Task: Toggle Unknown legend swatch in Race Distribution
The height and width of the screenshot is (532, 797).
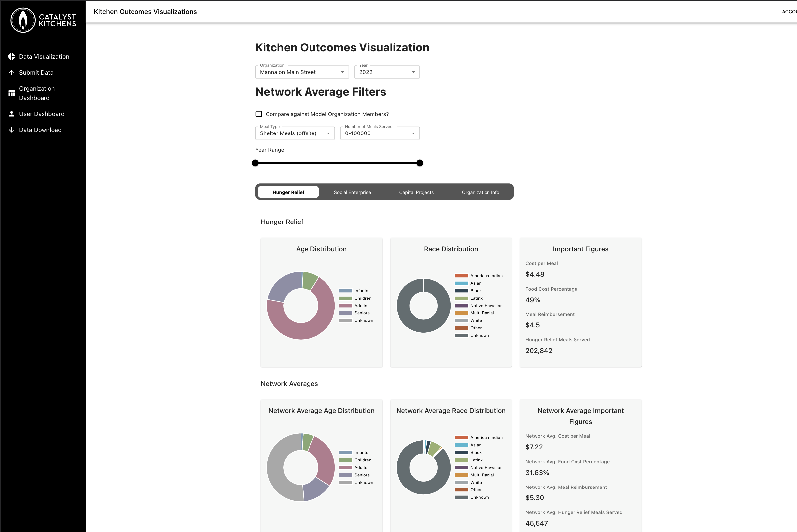Action: pos(461,335)
